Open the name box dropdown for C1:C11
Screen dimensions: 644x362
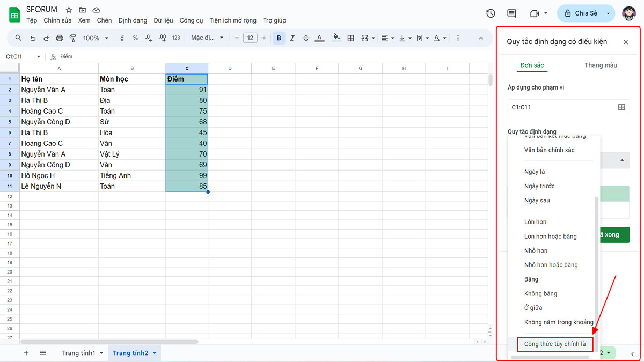(38, 56)
